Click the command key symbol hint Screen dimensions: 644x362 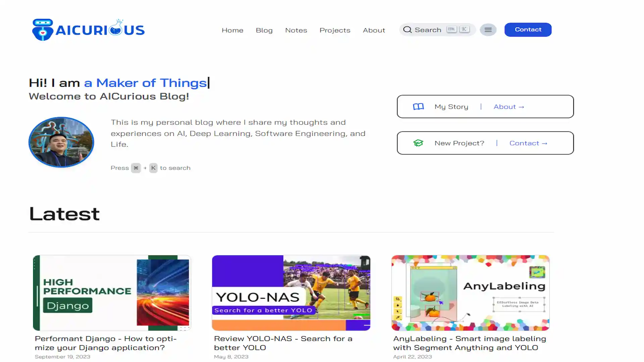[136, 168]
